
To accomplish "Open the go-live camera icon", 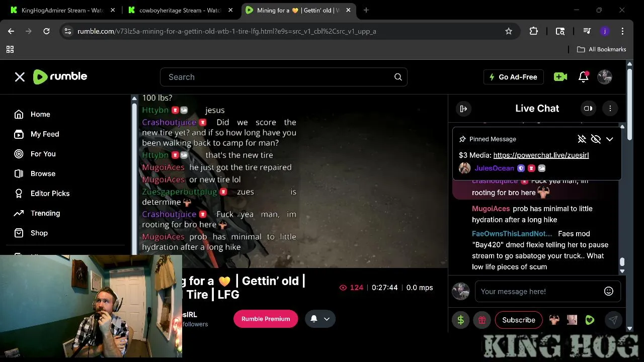I will coord(560,77).
